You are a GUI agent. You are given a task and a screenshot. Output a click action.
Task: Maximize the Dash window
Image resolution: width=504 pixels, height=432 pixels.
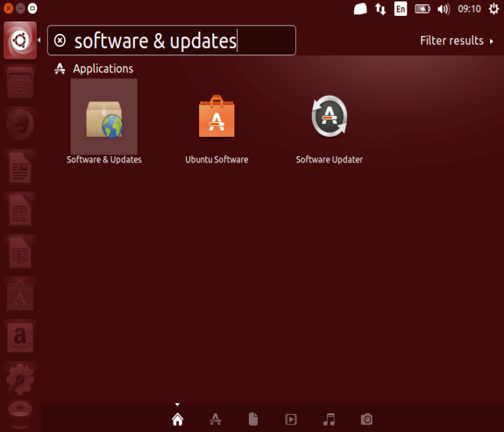[32, 8]
